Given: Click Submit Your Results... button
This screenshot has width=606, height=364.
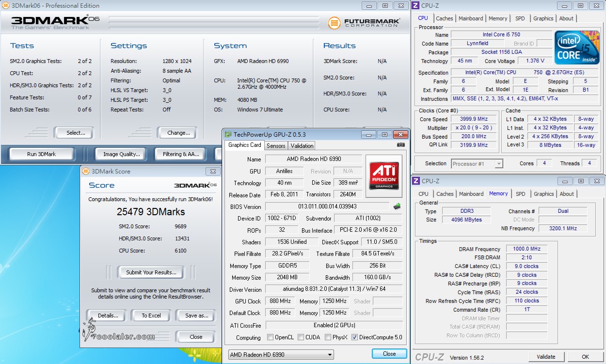Looking at the screenshot, I should (151, 272).
